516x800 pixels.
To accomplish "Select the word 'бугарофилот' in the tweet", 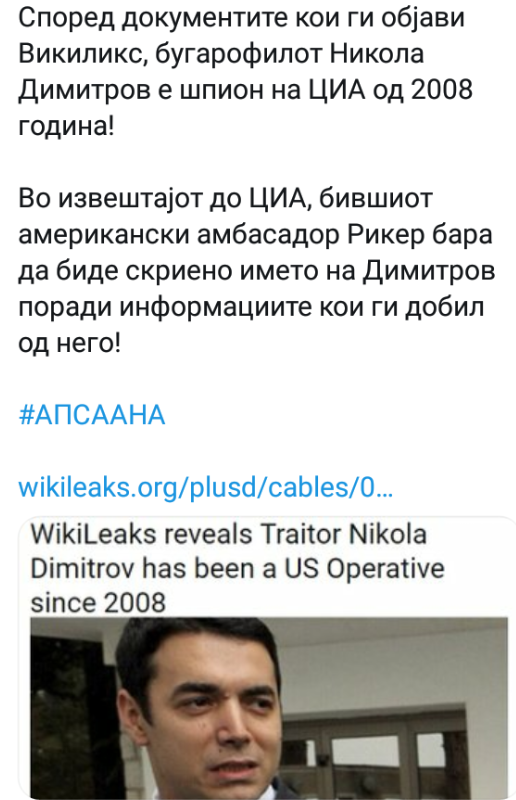I will coord(238,54).
